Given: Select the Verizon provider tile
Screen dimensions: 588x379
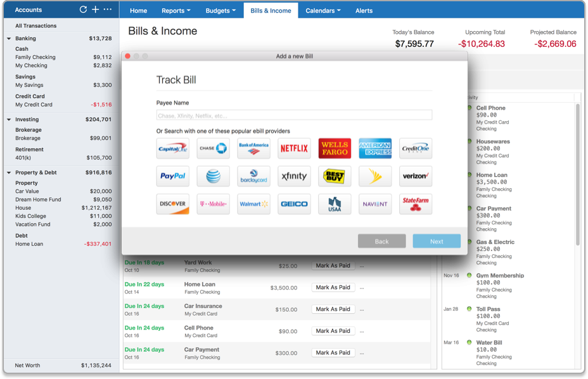Looking at the screenshot, I should [416, 176].
